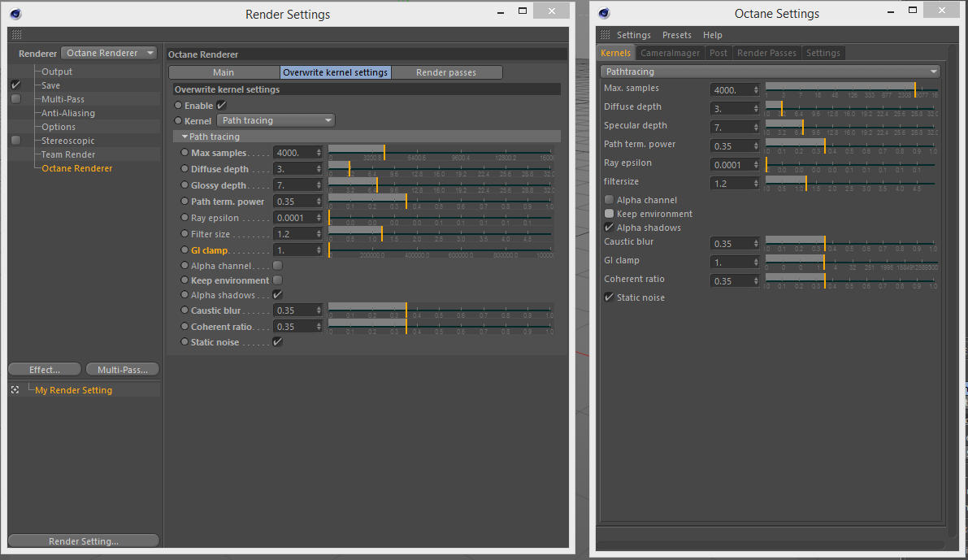
Task: Click the Ray epsilon animation dot
Action: [x=184, y=217]
